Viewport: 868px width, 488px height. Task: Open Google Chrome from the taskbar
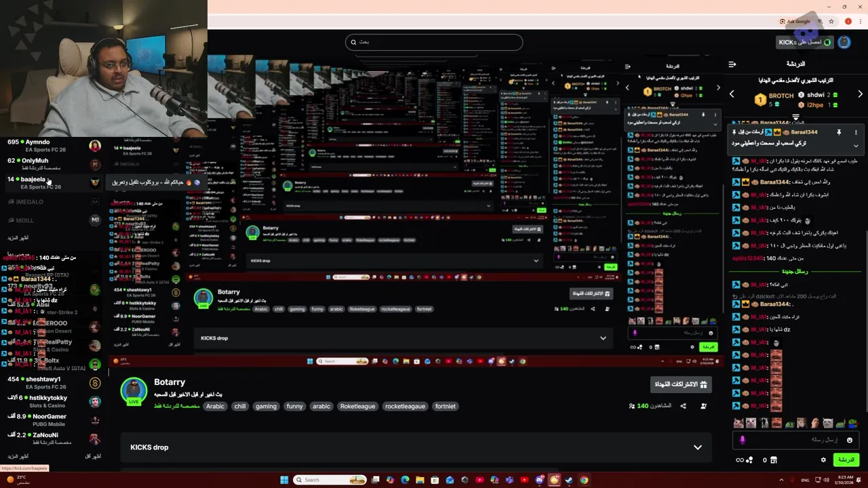coord(584,480)
